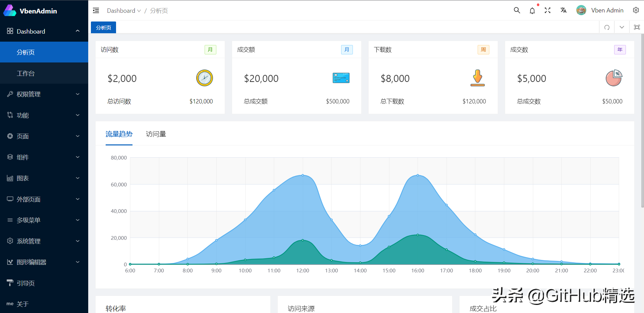Viewport: 644px width, 313px height.
Task: Open the 引导页 page
Action: [26, 283]
